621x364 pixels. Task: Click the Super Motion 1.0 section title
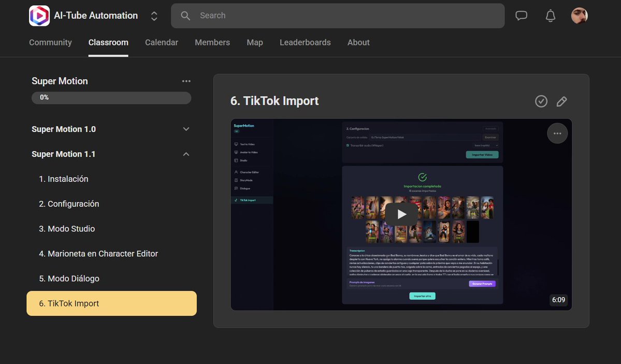(x=64, y=129)
